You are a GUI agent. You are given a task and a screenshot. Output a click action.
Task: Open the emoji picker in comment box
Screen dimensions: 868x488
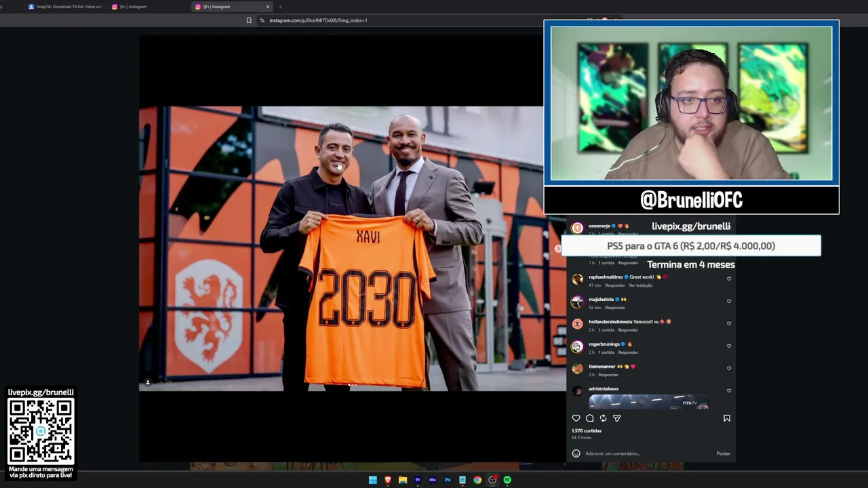click(x=576, y=453)
